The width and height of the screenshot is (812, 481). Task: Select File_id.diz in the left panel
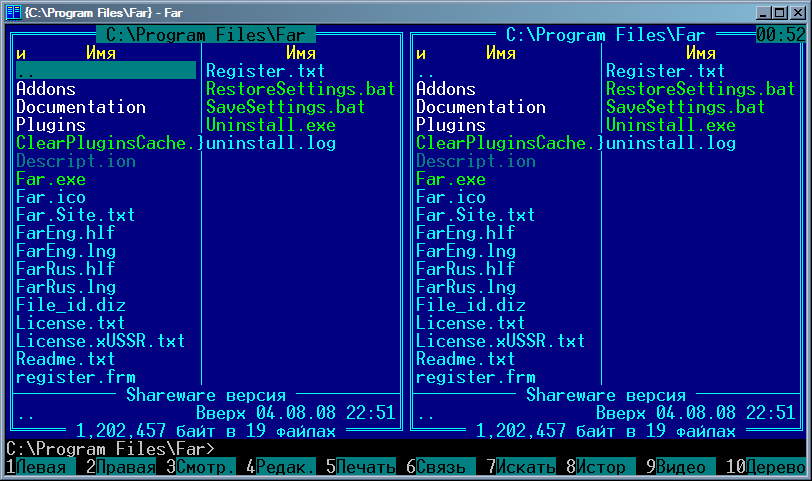tap(71, 305)
